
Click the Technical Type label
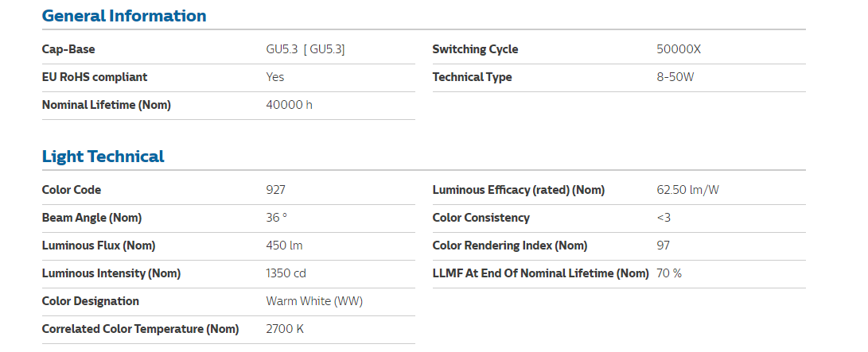(472, 77)
